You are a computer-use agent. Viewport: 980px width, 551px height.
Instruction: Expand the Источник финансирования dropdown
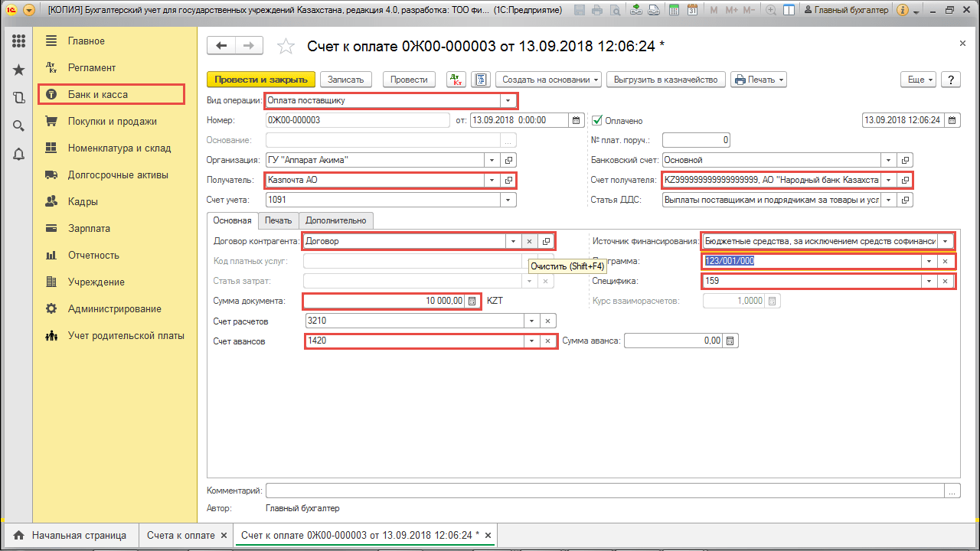click(946, 241)
